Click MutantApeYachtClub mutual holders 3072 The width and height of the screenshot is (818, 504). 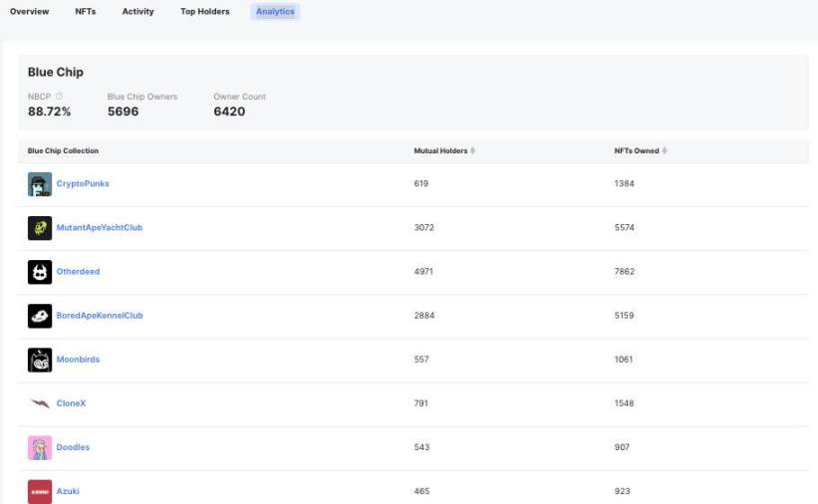[x=424, y=227]
